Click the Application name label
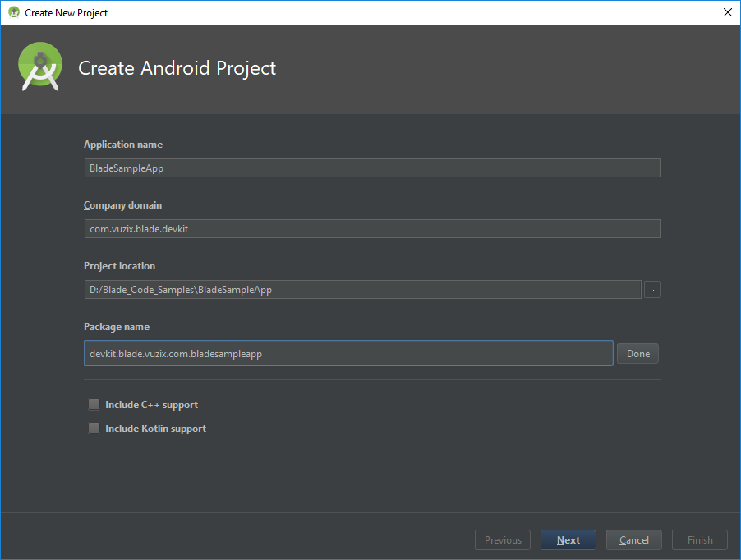 pyautogui.click(x=123, y=145)
